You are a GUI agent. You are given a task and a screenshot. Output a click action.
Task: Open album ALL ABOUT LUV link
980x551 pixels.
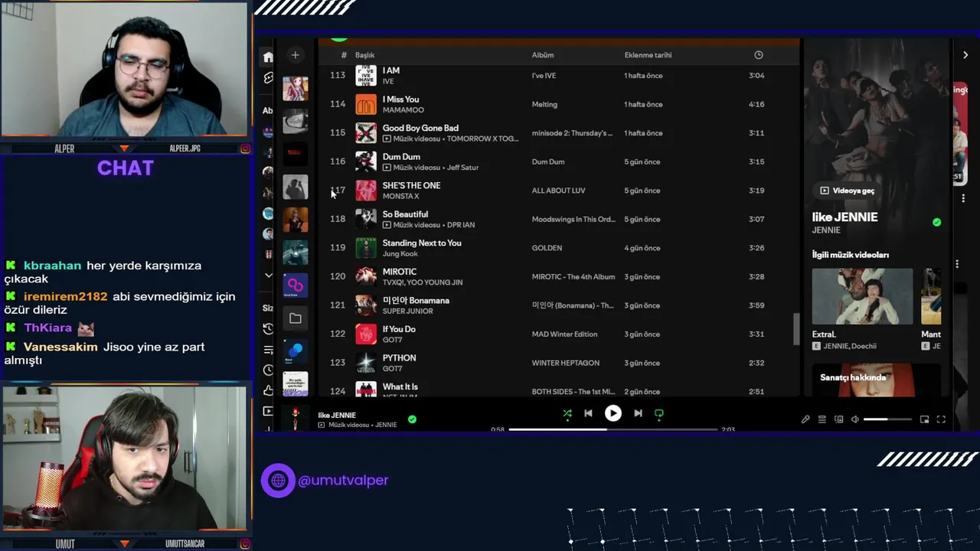click(x=558, y=191)
